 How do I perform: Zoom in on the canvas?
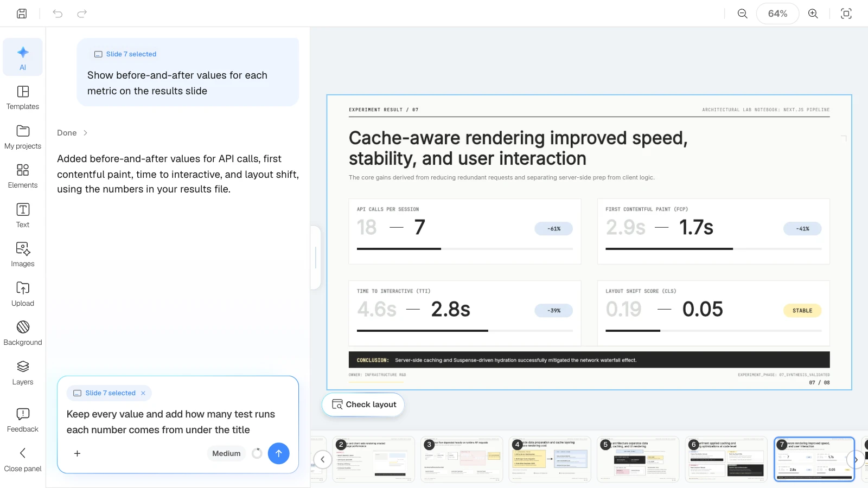coord(813,14)
